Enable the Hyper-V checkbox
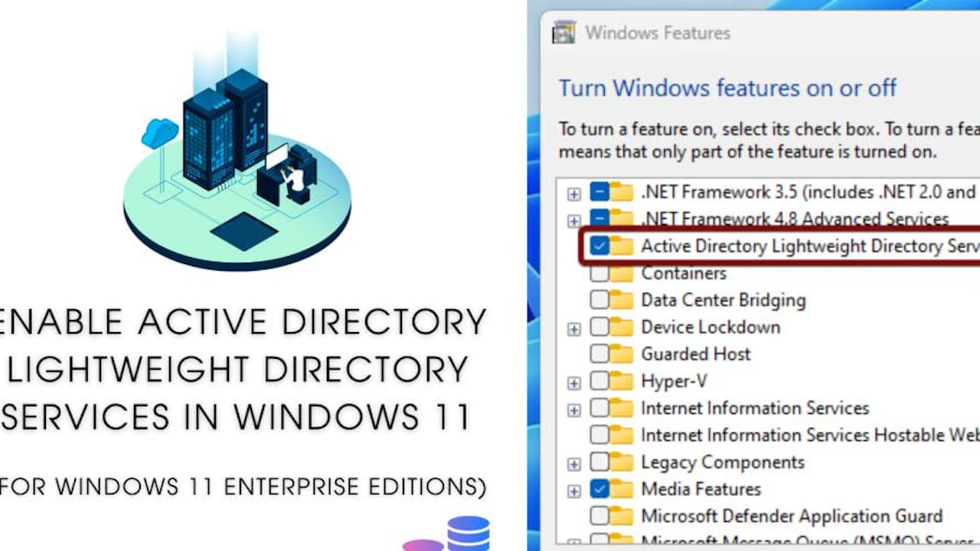This screenshot has height=551, width=980. click(x=599, y=381)
